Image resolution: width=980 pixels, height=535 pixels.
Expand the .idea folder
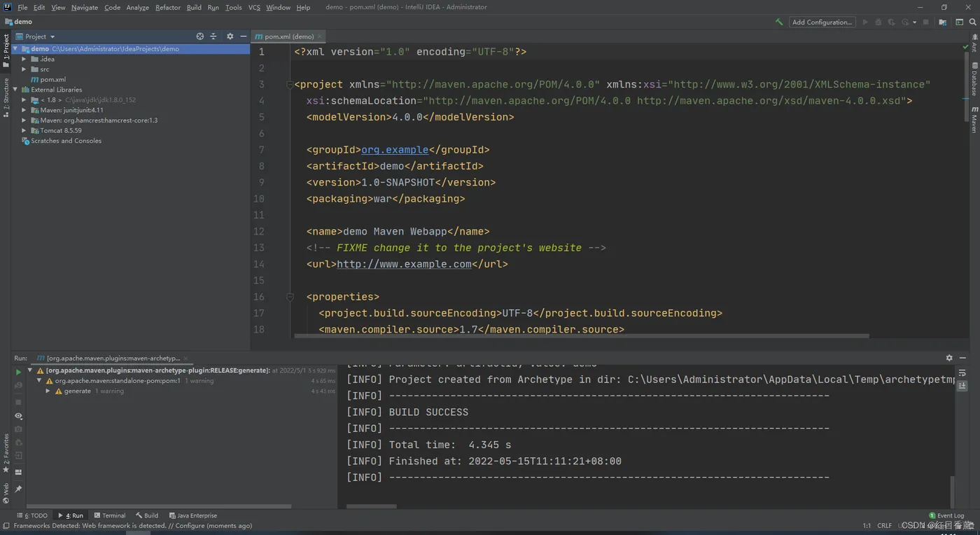click(x=24, y=60)
